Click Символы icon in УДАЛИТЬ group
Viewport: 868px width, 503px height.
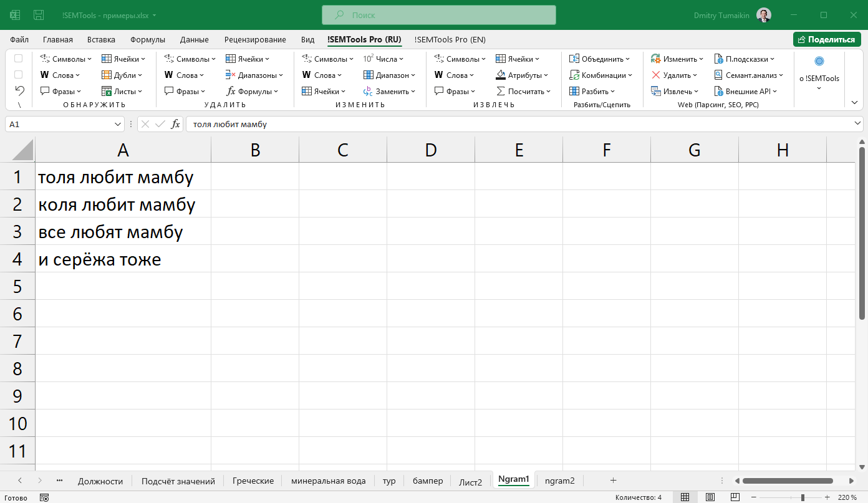pyautogui.click(x=169, y=59)
